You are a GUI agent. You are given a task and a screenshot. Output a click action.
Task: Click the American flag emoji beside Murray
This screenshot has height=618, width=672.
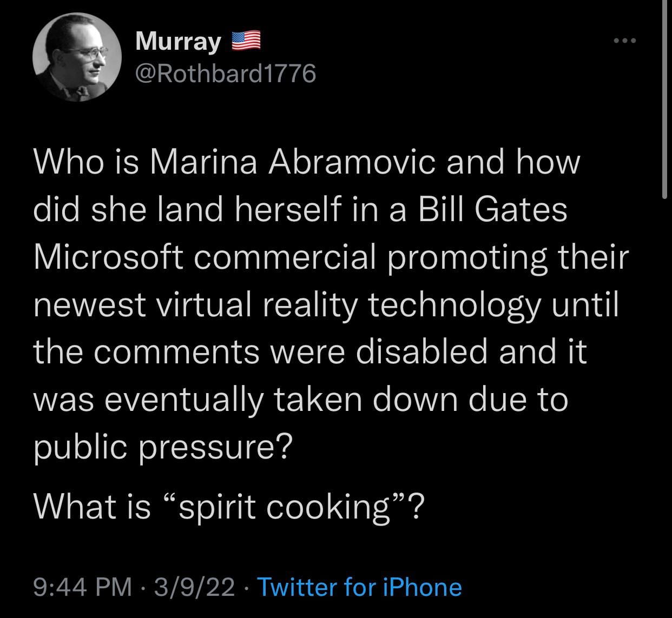pyautogui.click(x=246, y=41)
